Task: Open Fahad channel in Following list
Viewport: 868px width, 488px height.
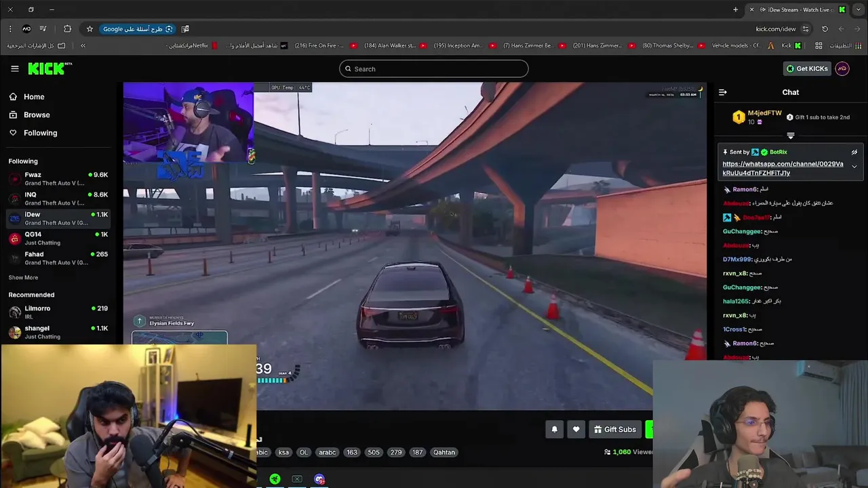Action: [x=58, y=258]
